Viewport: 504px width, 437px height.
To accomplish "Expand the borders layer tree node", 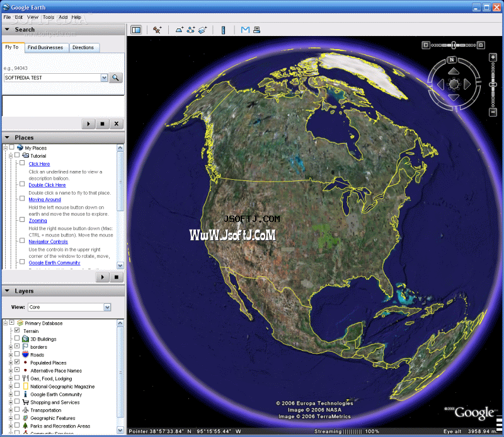I will pyautogui.click(x=11, y=347).
